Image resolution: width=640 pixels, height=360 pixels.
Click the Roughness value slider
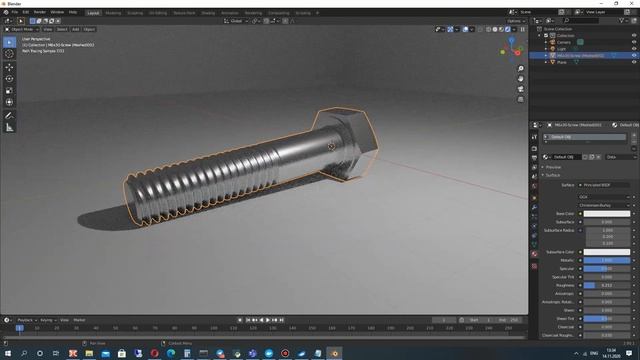(607, 286)
